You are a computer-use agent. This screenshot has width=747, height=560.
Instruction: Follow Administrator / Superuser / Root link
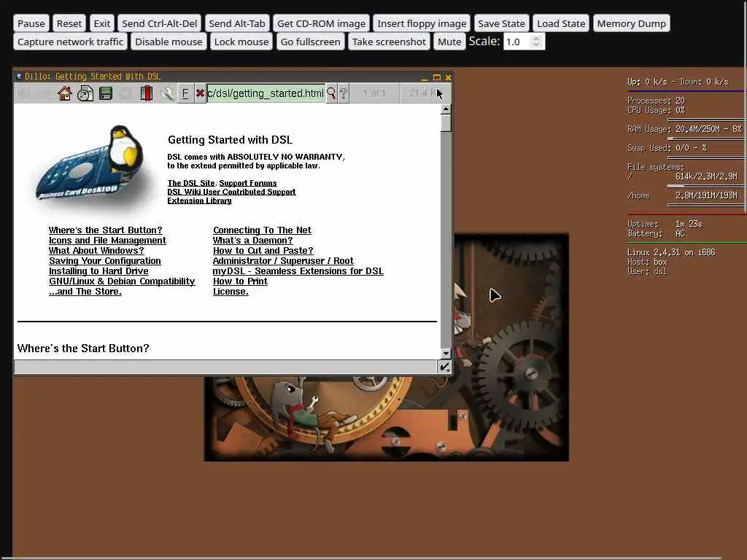tap(283, 261)
